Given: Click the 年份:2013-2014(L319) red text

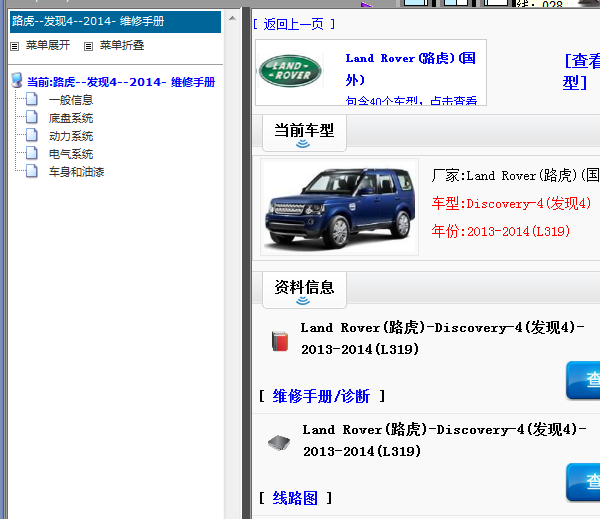Looking at the screenshot, I should 501,232.
